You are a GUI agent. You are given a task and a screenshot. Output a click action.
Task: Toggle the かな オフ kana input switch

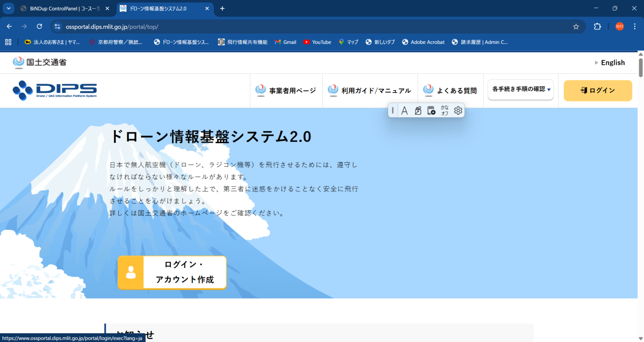[x=445, y=110]
